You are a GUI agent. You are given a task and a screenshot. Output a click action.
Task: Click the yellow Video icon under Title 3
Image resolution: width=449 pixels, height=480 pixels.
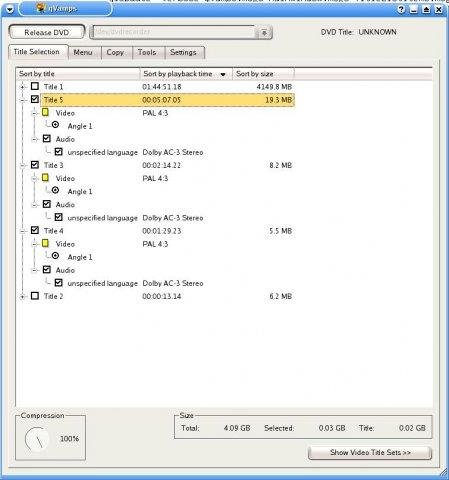[45, 178]
